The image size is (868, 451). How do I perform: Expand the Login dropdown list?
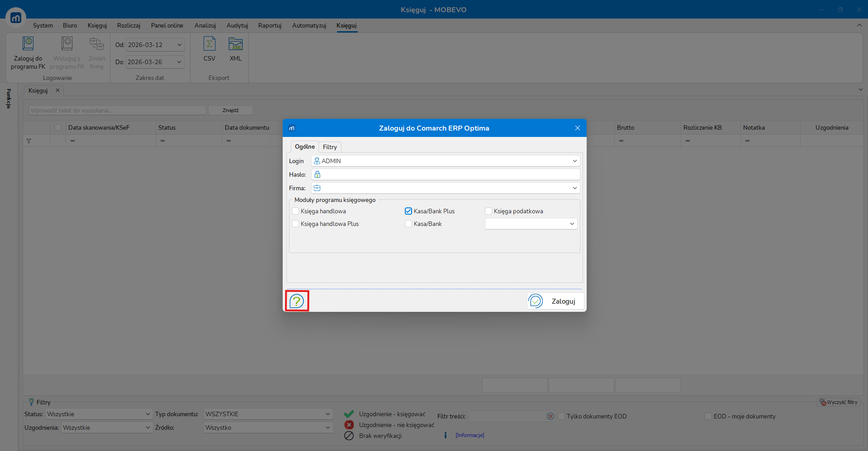574,161
